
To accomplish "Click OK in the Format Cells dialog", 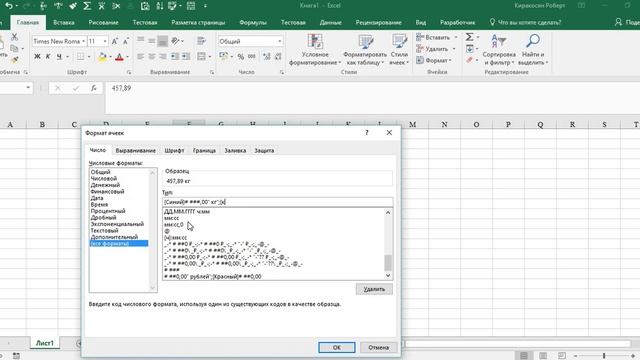I will tap(337, 347).
